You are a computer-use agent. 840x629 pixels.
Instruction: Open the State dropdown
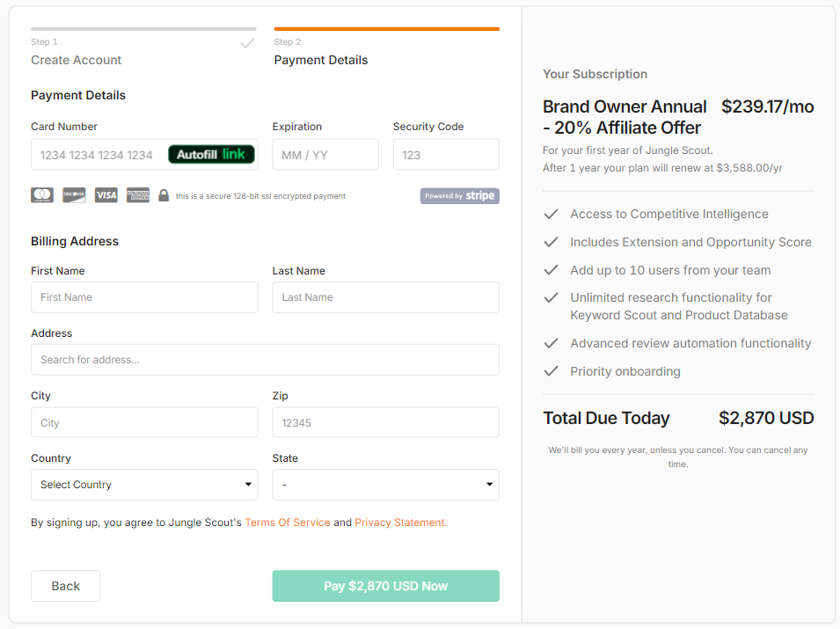point(386,485)
